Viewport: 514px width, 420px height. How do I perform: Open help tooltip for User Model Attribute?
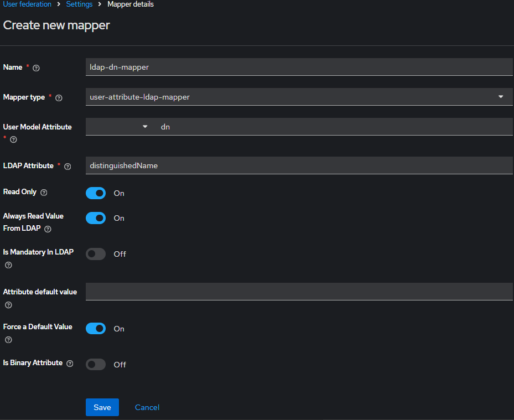point(14,139)
